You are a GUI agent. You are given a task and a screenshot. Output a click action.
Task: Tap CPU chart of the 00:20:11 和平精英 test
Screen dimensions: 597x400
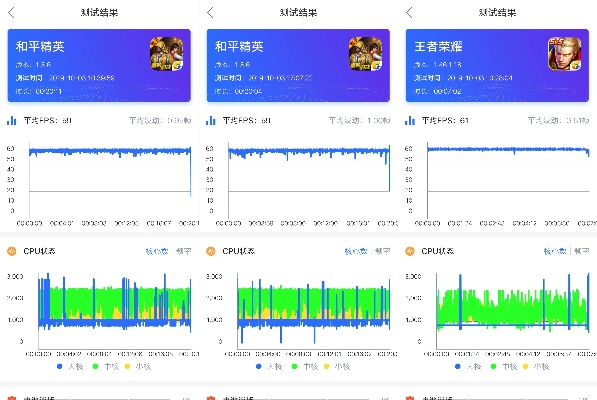click(x=114, y=311)
